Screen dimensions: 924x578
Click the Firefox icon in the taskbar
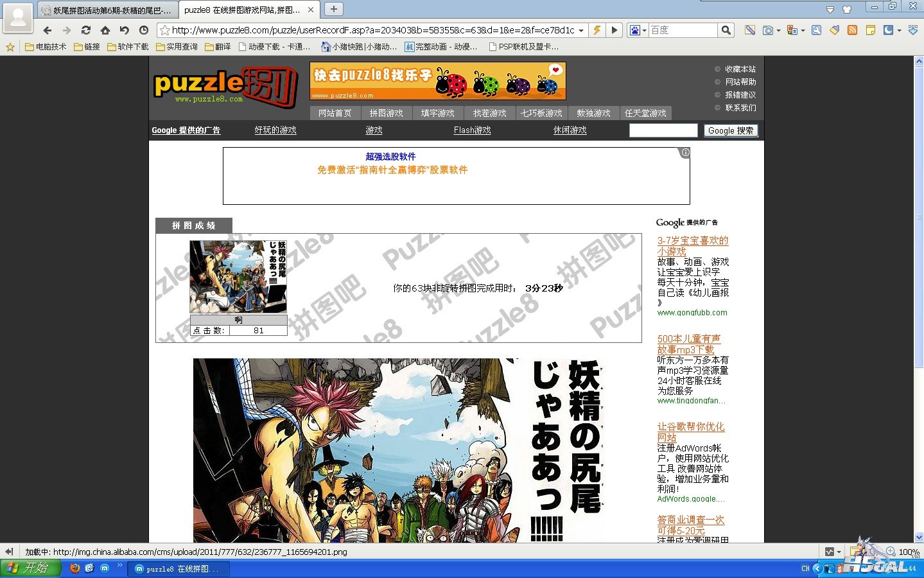pyautogui.click(x=74, y=568)
